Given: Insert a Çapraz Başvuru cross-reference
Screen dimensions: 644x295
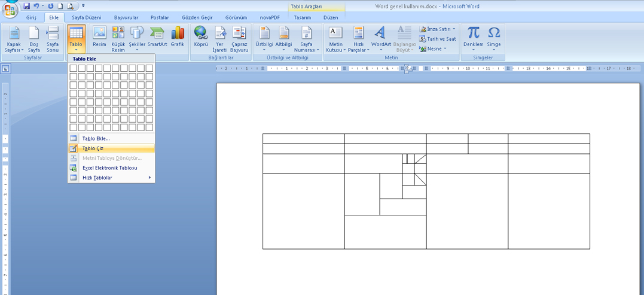Looking at the screenshot, I should pyautogui.click(x=240, y=39).
